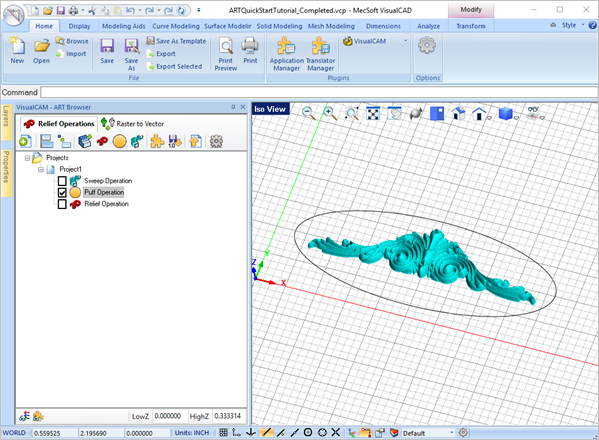Click the Print Preview icon
The height and width of the screenshot is (440, 599).
click(226, 54)
